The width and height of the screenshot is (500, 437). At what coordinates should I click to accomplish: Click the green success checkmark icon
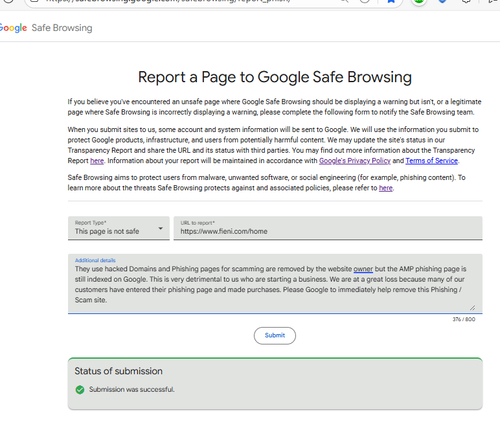[80, 389]
